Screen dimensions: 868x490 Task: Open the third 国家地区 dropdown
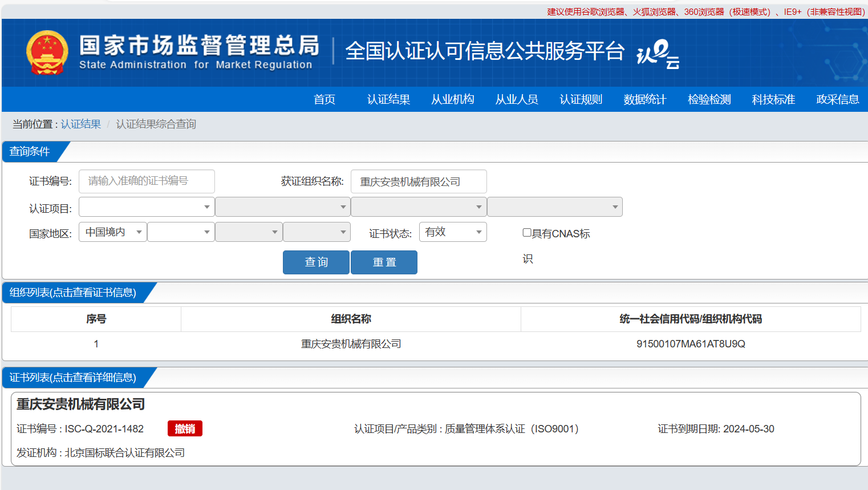(249, 232)
